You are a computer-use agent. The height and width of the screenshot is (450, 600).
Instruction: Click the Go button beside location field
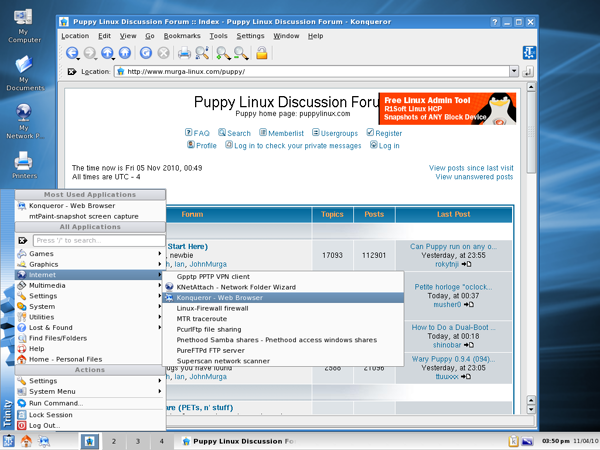click(x=528, y=72)
